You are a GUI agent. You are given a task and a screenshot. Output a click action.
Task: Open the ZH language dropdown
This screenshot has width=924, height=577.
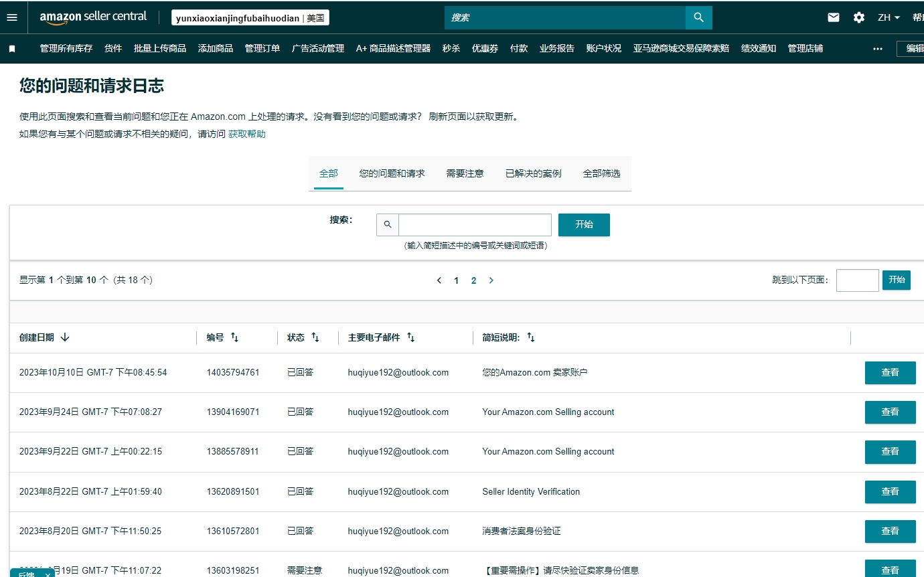[x=889, y=17]
